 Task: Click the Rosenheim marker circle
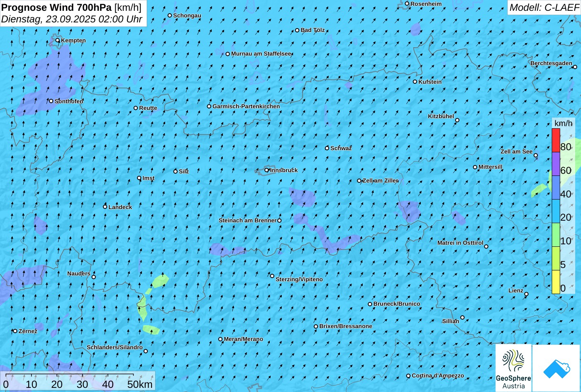coord(407,4)
